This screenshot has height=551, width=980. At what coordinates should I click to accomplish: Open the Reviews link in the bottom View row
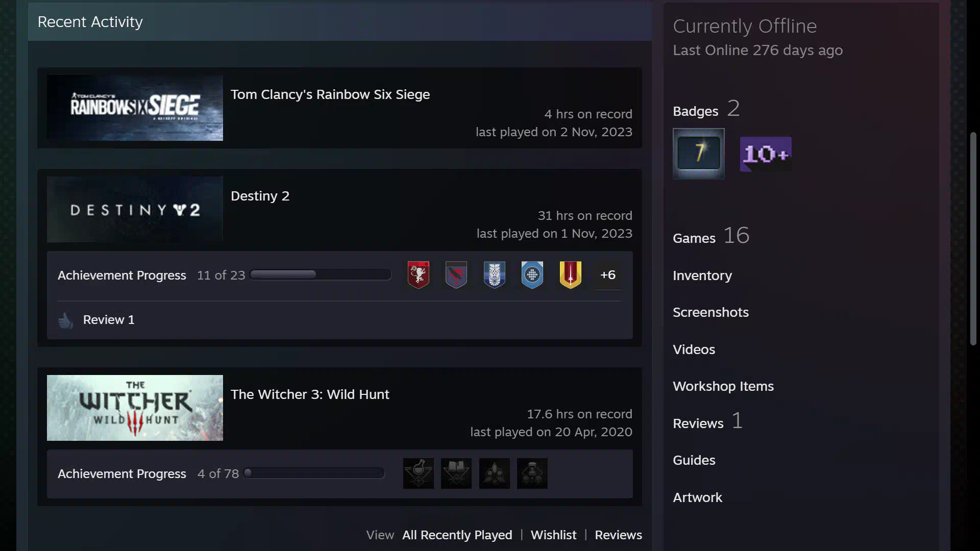tap(619, 535)
